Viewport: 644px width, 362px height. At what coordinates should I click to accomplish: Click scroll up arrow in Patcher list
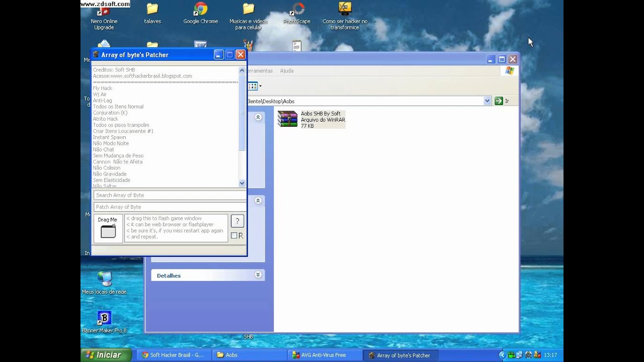coord(242,71)
